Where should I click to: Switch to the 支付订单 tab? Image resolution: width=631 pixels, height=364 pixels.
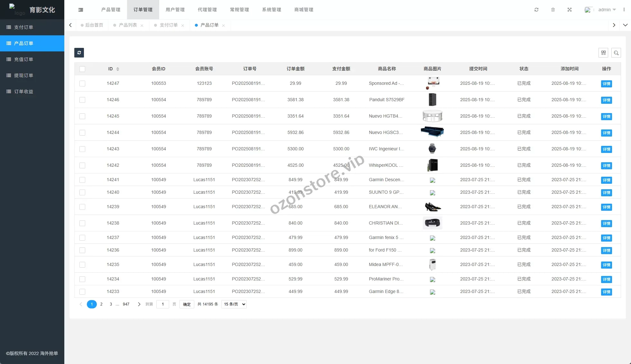(x=168, y=25)
